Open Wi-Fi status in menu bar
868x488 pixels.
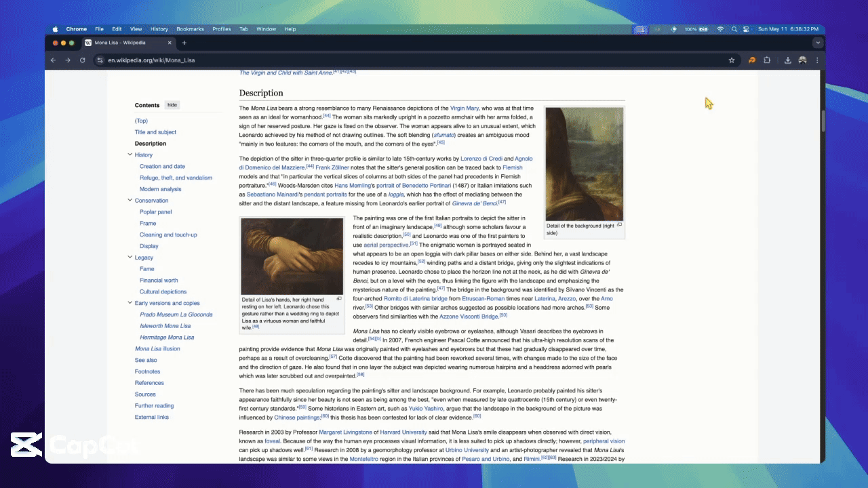pyautogui.click(x=720, y=29)
